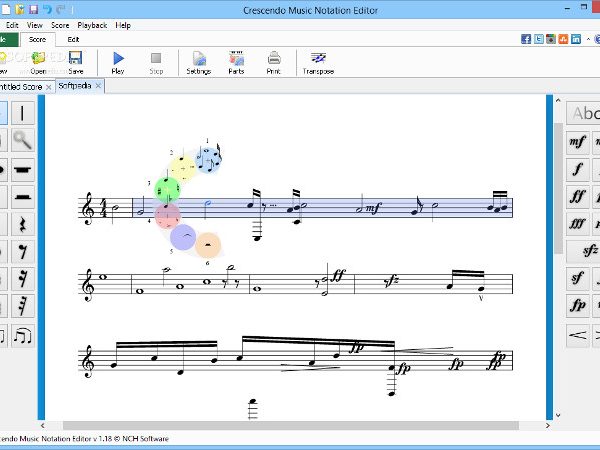Switch to the Score ribbon tab
600x450 pixels.
pos(38,39)
